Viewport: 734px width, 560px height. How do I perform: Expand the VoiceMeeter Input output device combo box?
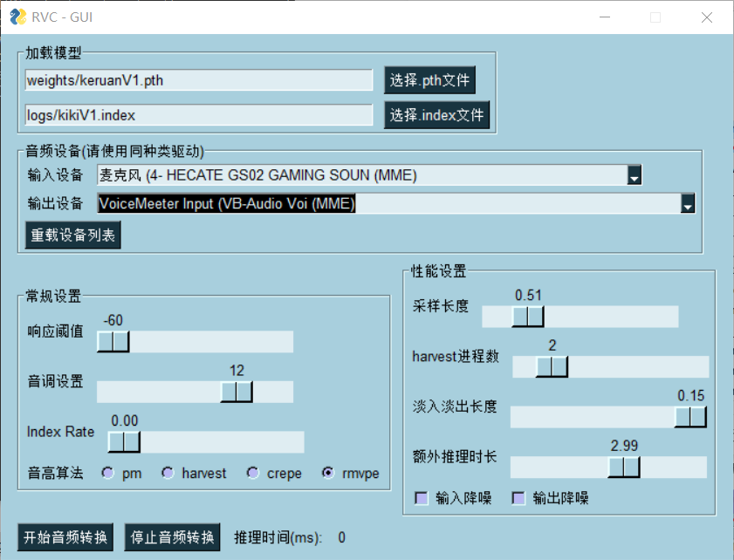pos(395,203)
